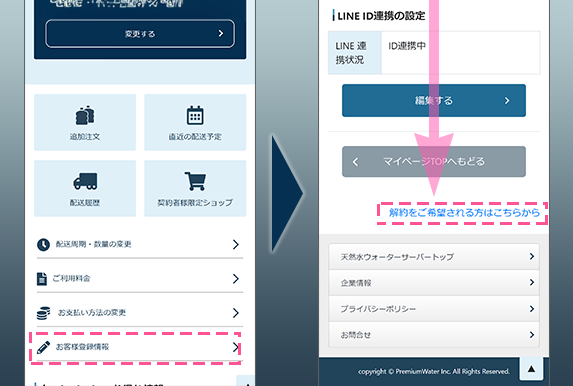Expand ご利用料金 using the right chevron
The width and height of the screenshot is (573, 386).
point(236,279)
